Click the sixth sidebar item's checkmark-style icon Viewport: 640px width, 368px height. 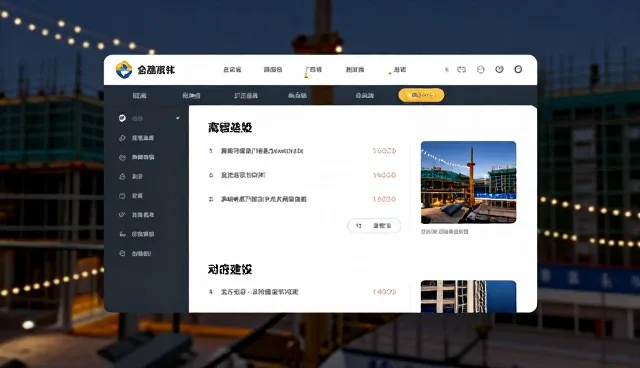122,215
